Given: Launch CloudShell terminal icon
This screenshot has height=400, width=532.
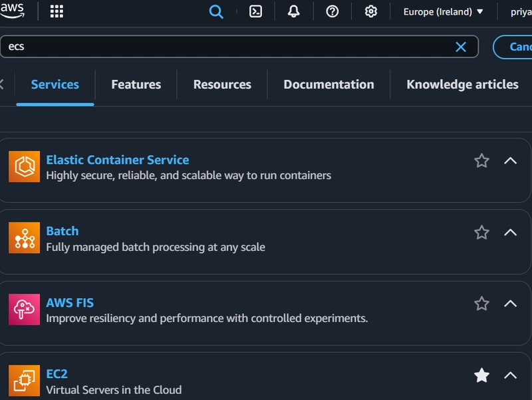Looking at the screenshot, I should pyautogui.click(x=255, y=11).
